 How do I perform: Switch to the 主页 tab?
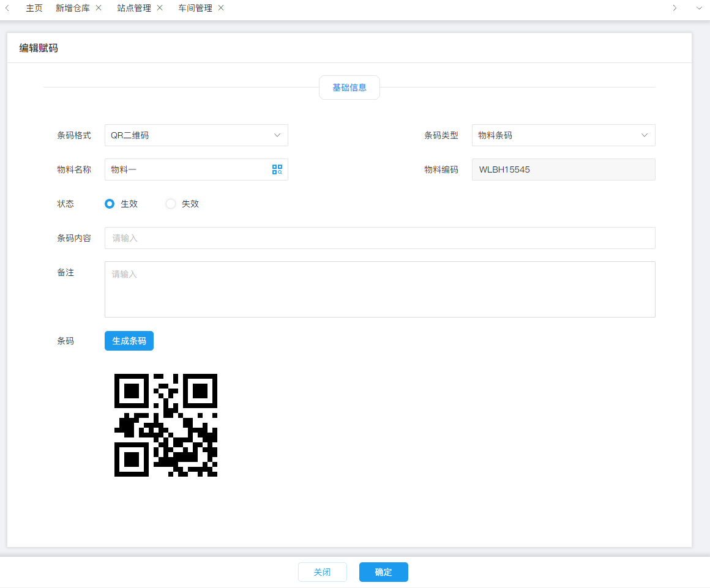34,8
